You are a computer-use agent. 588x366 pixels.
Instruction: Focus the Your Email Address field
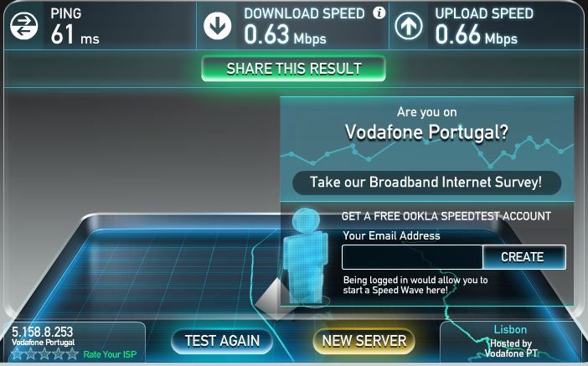coord(412,257)
